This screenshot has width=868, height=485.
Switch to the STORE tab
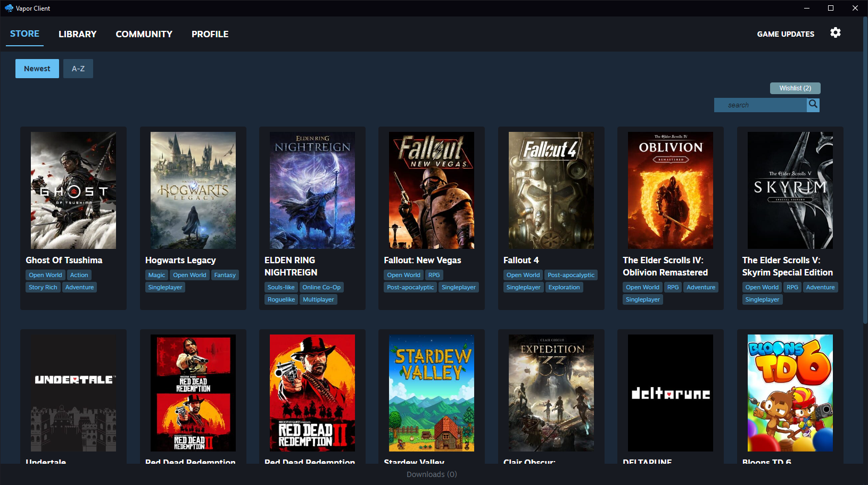click(24, 34)
